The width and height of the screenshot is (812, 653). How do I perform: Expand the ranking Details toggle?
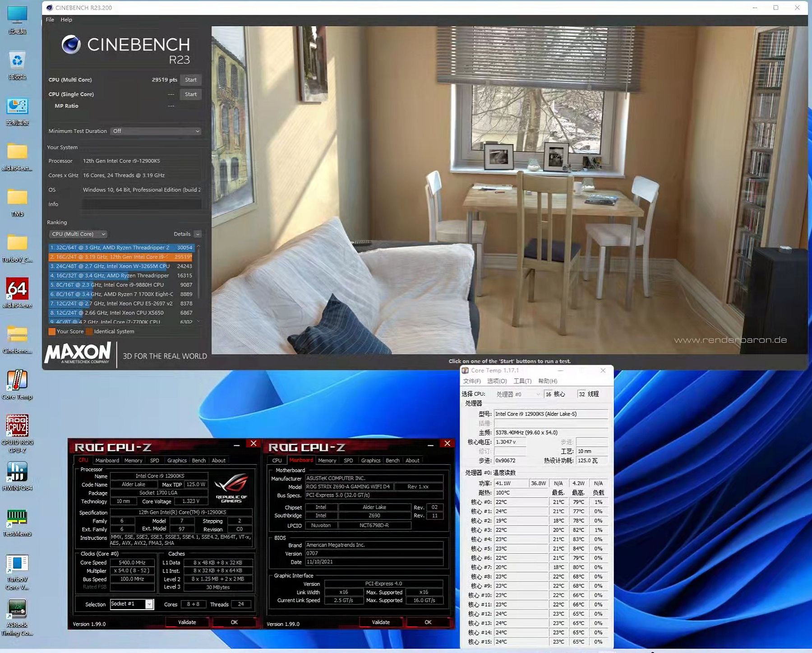pos(198,234)
